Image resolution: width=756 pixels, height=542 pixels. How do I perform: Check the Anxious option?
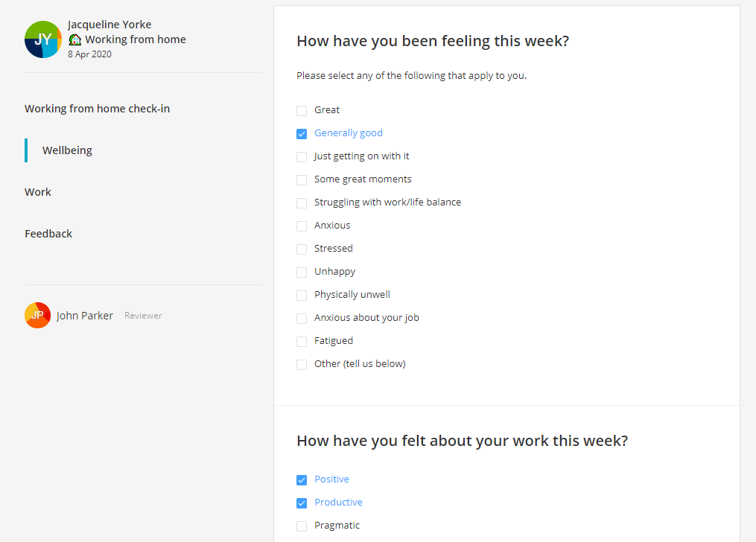(x=302, y=226)
